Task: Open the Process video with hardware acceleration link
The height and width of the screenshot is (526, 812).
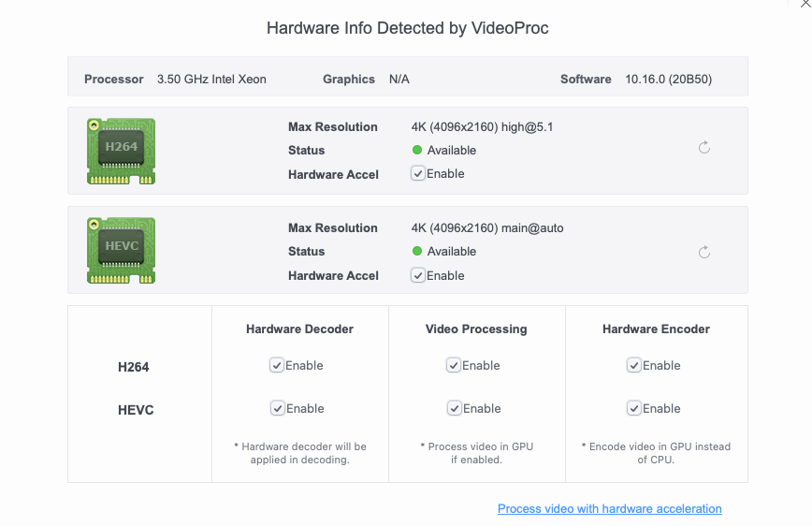Action: [x=609, y=509]
